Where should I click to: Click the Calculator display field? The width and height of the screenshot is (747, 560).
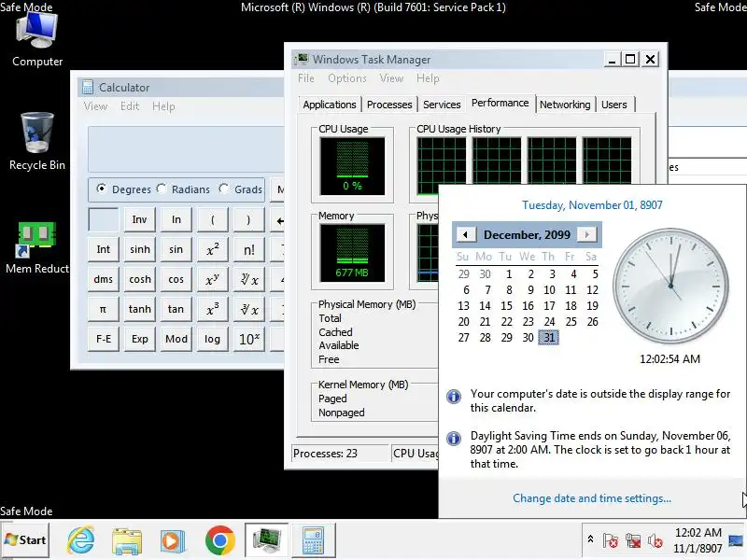click(186, 149)
